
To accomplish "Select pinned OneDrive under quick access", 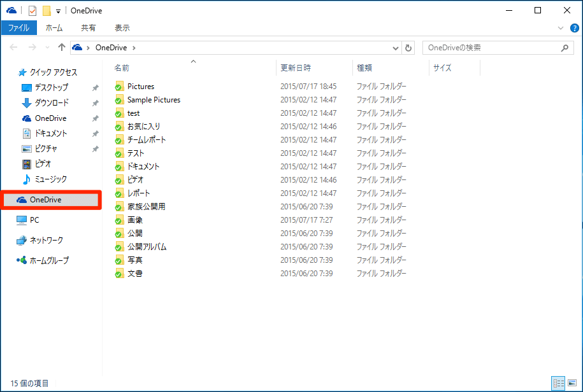I will 44,118.
